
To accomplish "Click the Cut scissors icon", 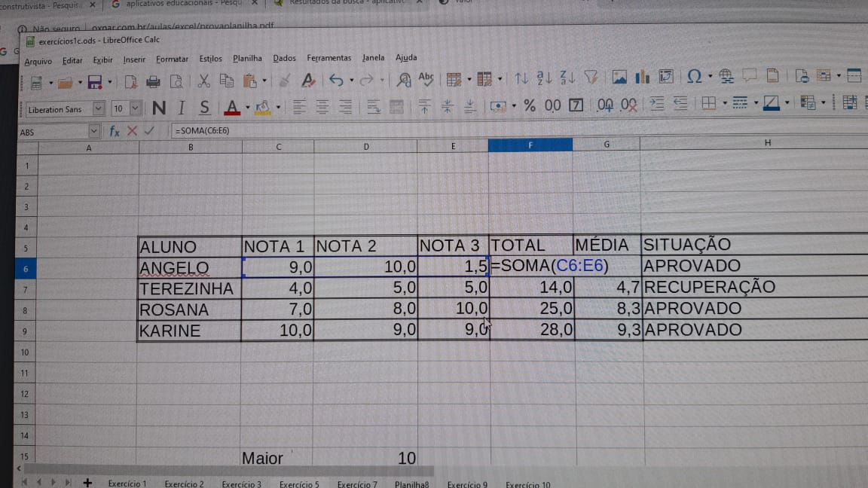I will click(203, 81).
